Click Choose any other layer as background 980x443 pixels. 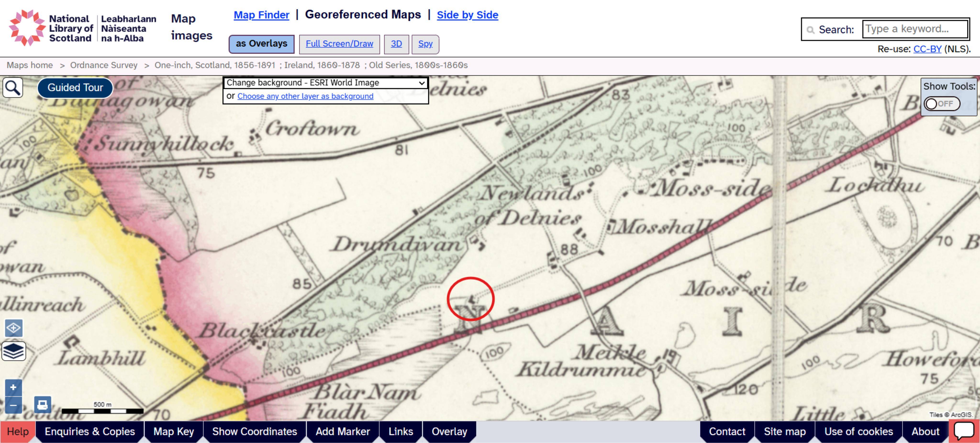305,96
